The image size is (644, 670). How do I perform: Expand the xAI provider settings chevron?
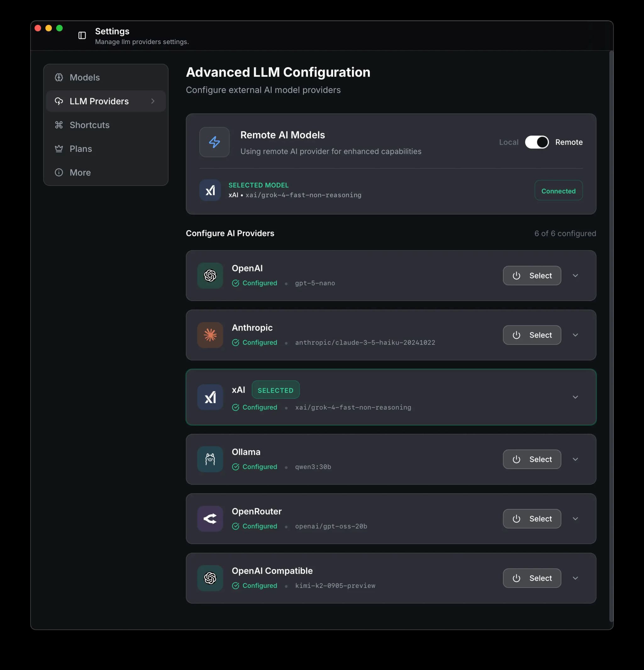(575, 397)
